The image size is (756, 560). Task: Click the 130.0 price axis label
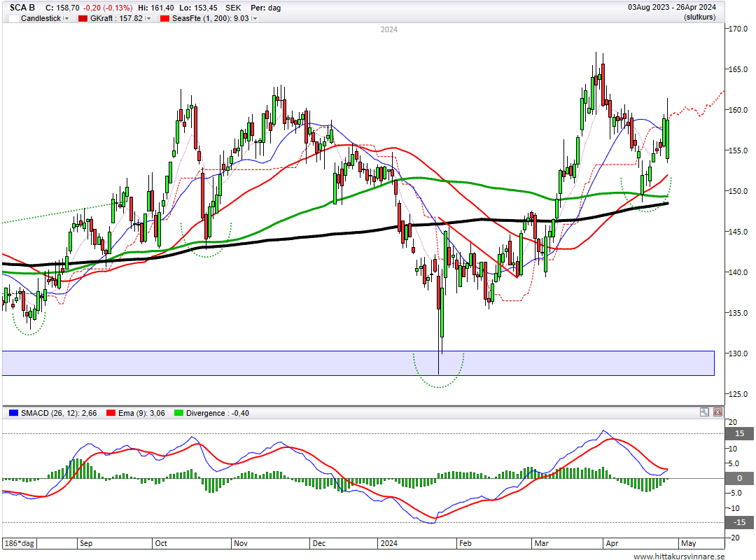[x=738, y=353]
